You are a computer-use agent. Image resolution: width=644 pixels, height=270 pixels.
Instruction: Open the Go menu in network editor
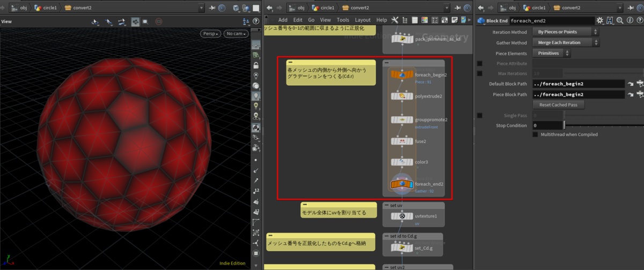[311, 20]
